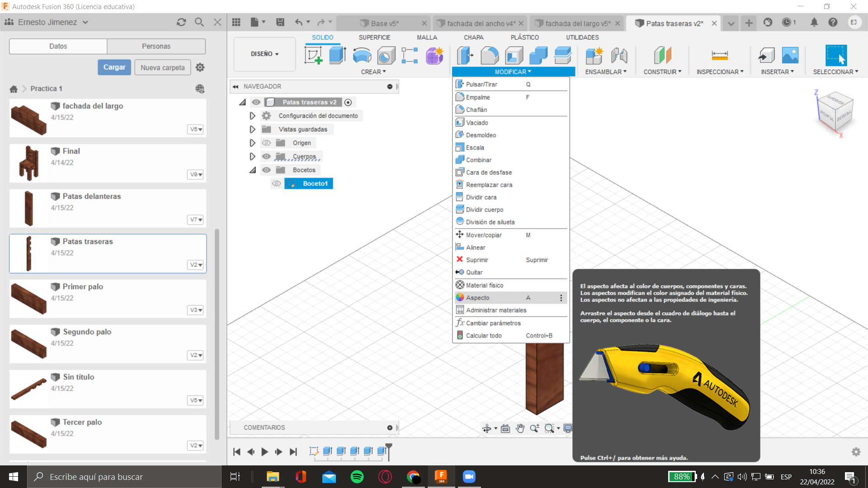Activate component radio button for Patas traseras v2
Viewport: 868px width, 488px height.
click(x=348, y=102)
